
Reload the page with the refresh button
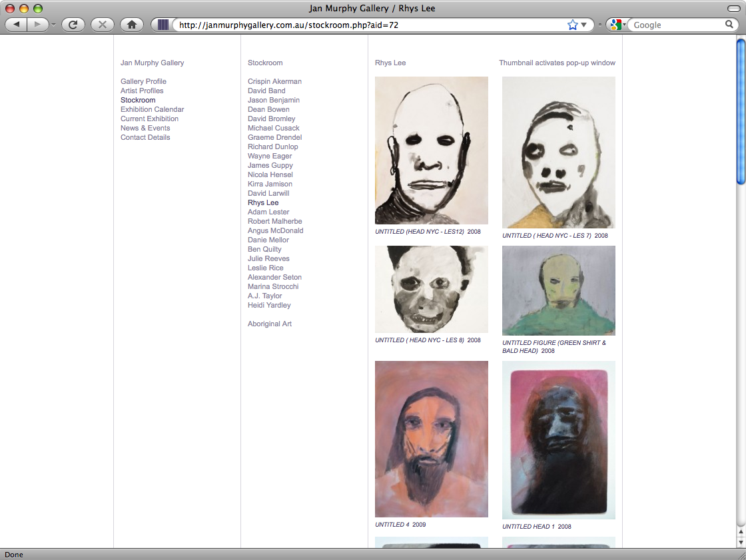click(73, 25)
